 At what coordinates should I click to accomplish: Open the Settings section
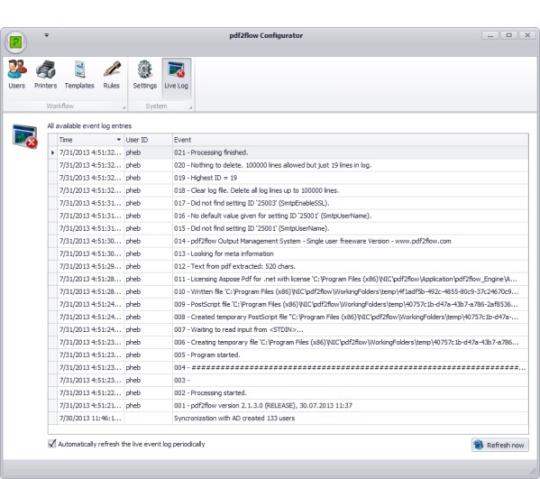coord(145,75)
